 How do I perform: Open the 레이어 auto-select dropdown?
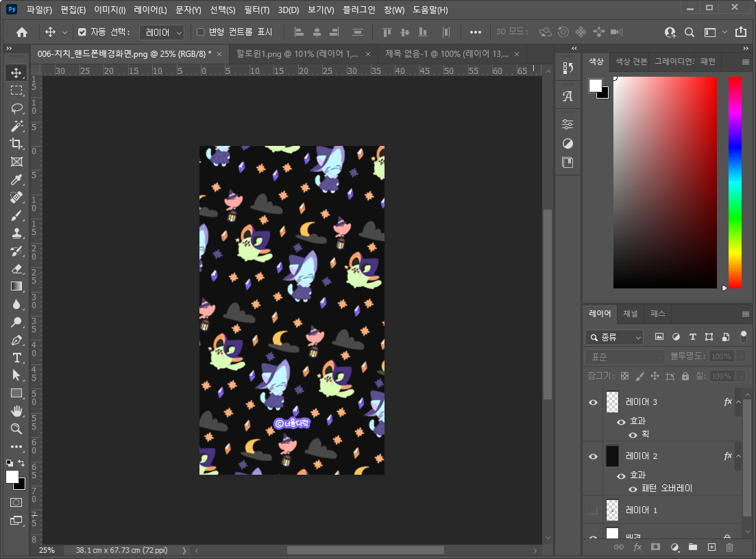pos(162,32)
